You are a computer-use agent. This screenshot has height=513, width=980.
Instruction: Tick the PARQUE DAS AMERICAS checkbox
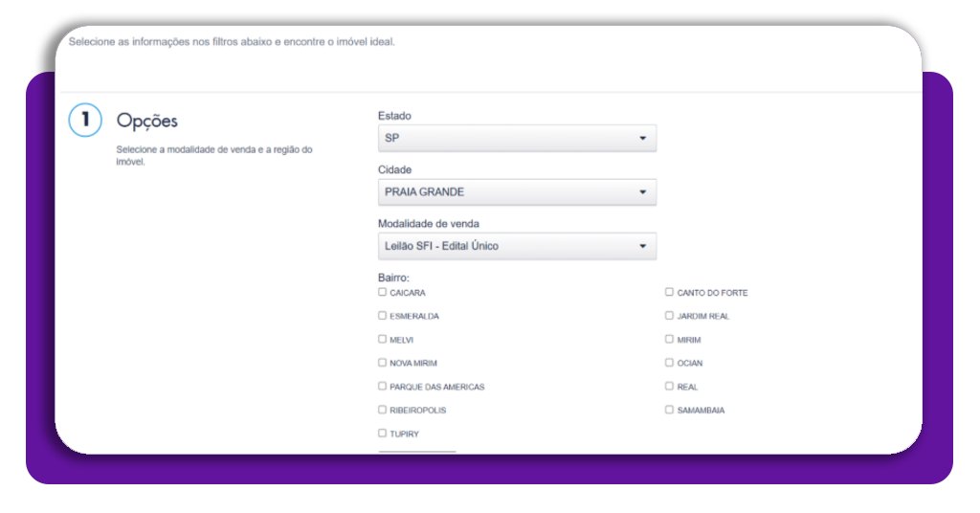tap(383, 387)
